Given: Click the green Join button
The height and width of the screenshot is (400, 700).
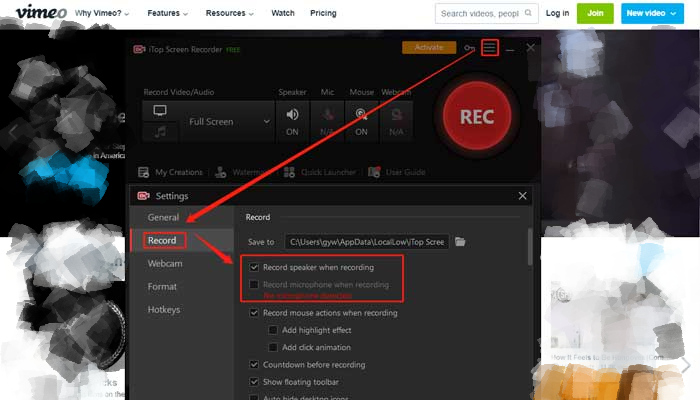Looking at the screenshot, I should tap(595, 14).
